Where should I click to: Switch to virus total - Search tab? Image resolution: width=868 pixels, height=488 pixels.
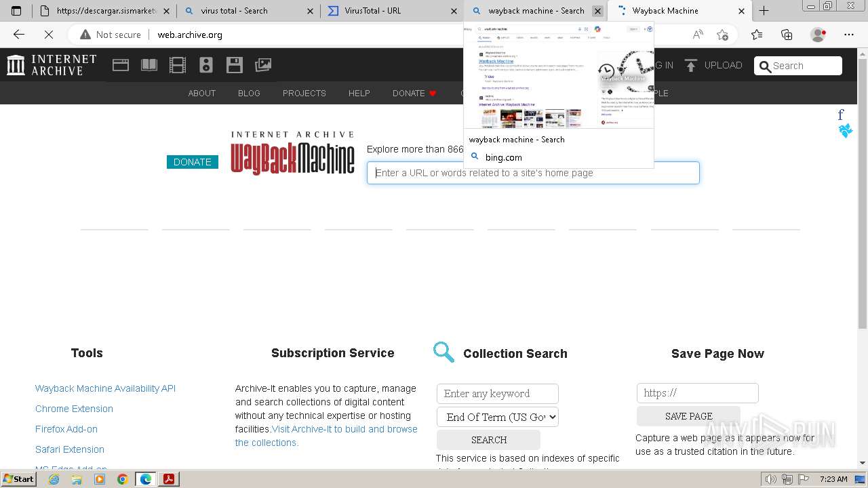(248, 11)
